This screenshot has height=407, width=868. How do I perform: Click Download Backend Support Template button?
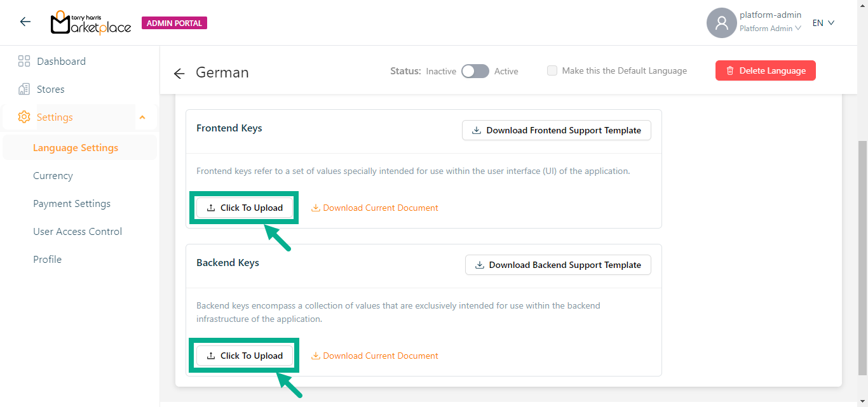point(558,265)
